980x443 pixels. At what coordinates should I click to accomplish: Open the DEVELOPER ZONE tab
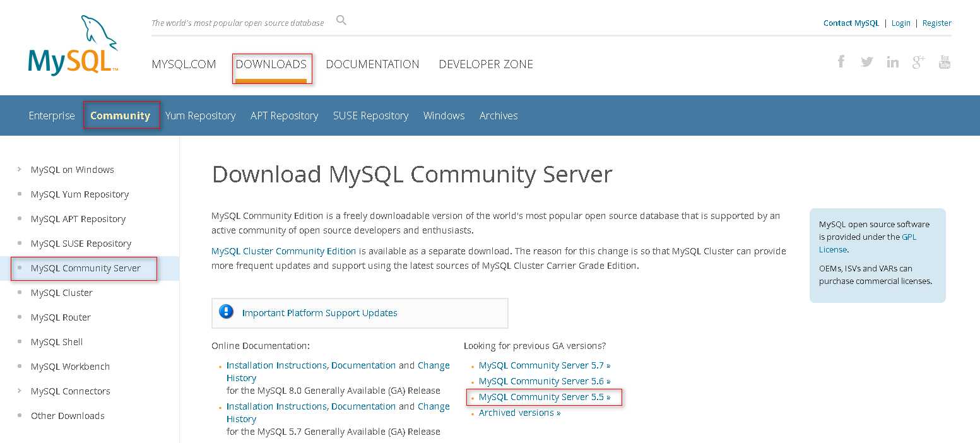(486, 64)
